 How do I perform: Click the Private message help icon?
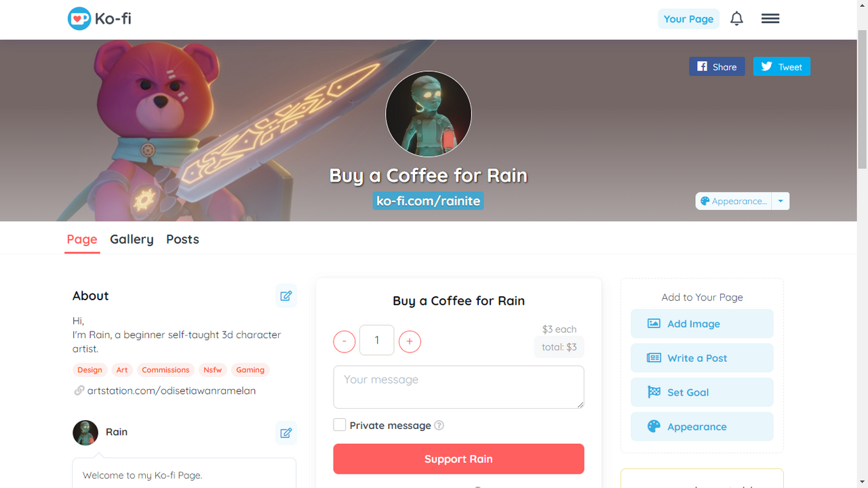(x=439, y=426)
